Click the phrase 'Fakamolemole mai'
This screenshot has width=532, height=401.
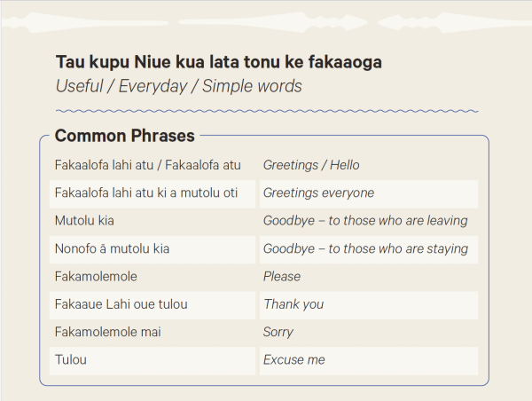click(x=108, y=333)
